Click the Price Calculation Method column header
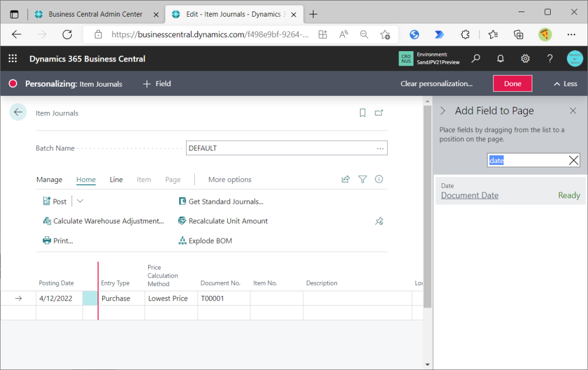The image size is (588, 370). pyautogui.click(x=163, y=275)
